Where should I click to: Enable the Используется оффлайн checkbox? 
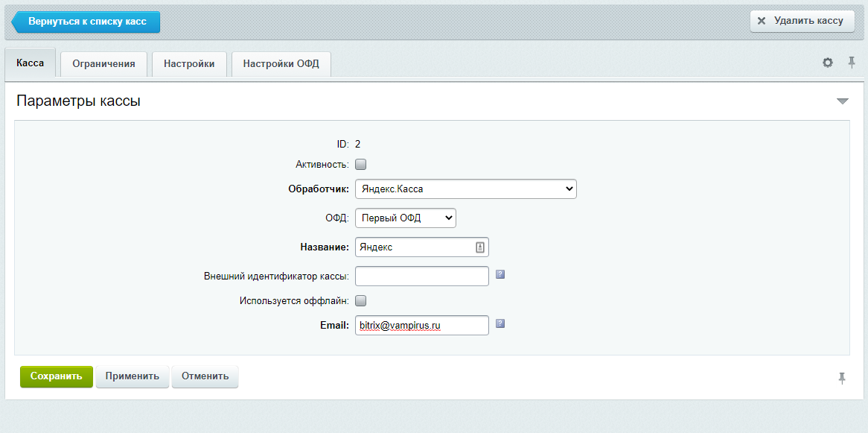361,301
